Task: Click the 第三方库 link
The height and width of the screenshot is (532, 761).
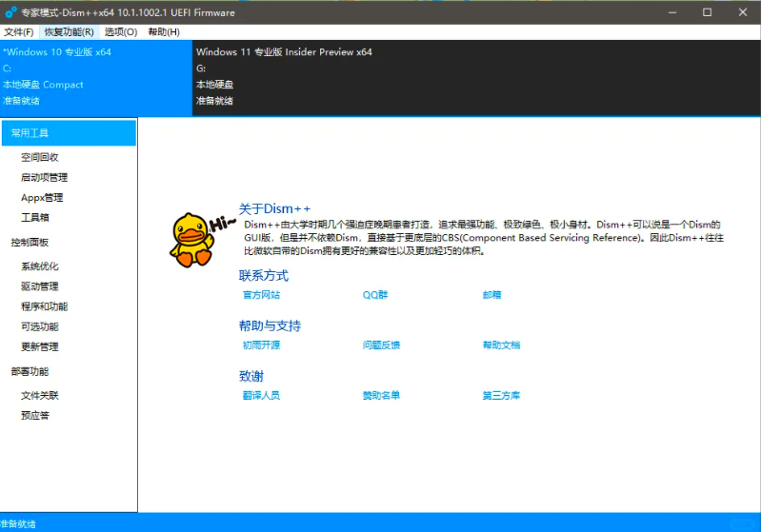Action: pyautogui.click(x=501, y=396)
